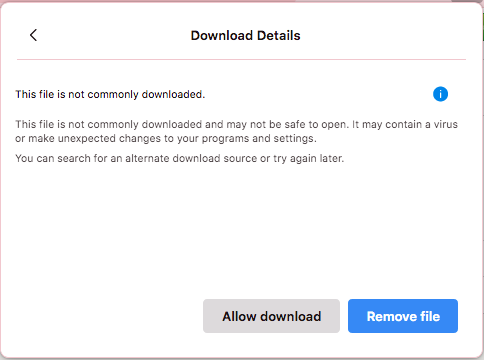Open more information via the 'i' icon
The height and width of the screenshot is (360, 484).
click(x=440, y=94)
